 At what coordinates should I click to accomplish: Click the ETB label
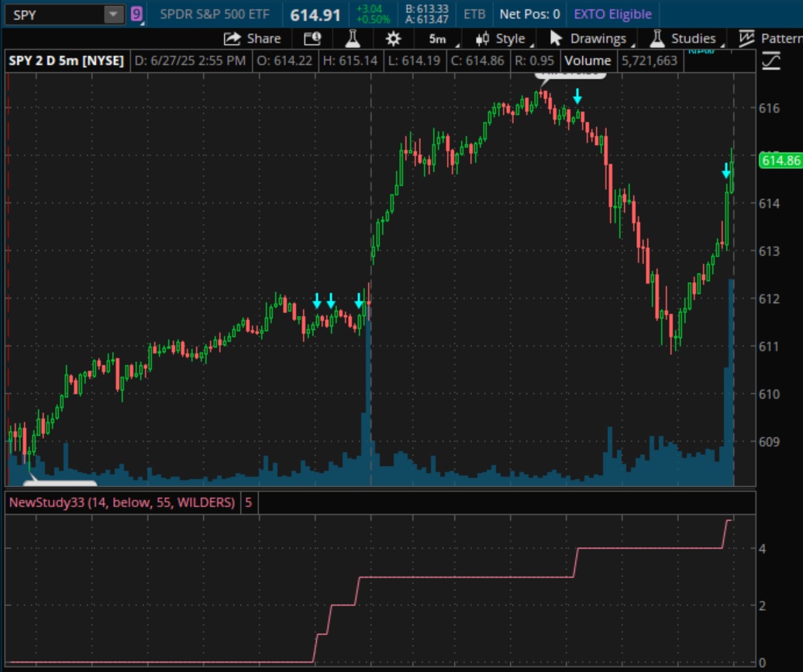pyautogui.click(x=474, y=15)
